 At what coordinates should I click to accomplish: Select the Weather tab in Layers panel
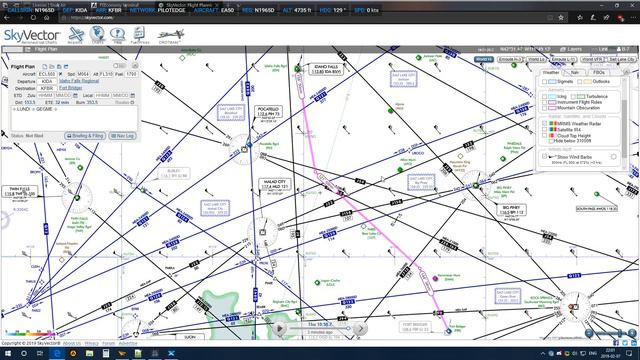[550, 73]
